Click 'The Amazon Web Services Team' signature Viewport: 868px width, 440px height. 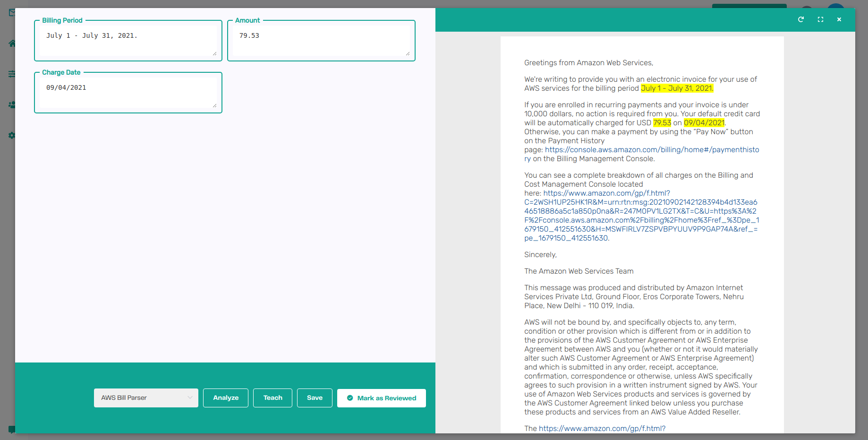coord(579,271)
